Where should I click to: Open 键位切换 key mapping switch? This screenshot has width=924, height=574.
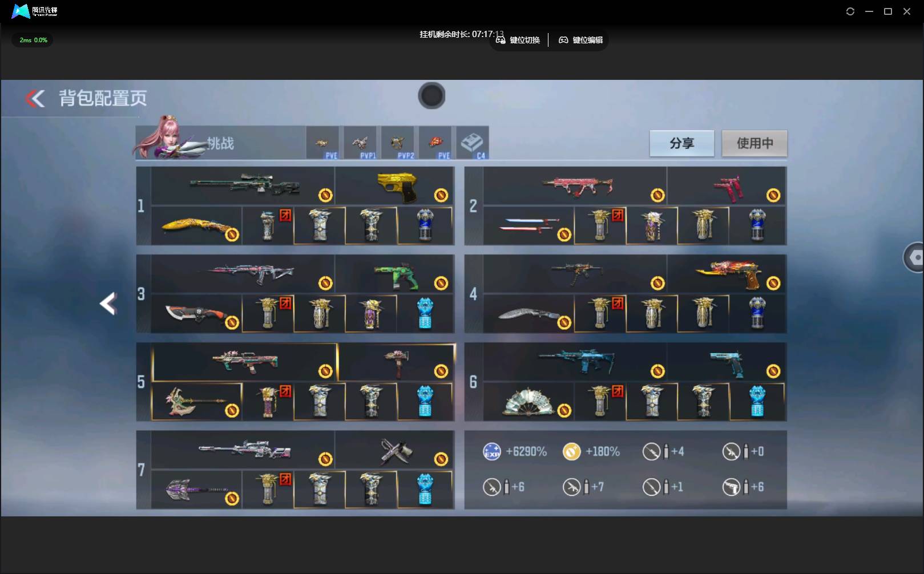tap(518, 40)
